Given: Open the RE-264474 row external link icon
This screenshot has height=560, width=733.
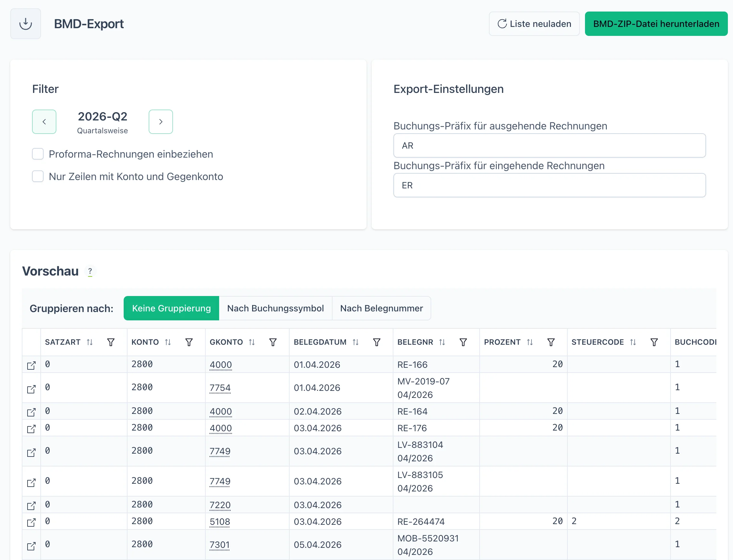Looking at the screenshot, I should tap(31, 522).
